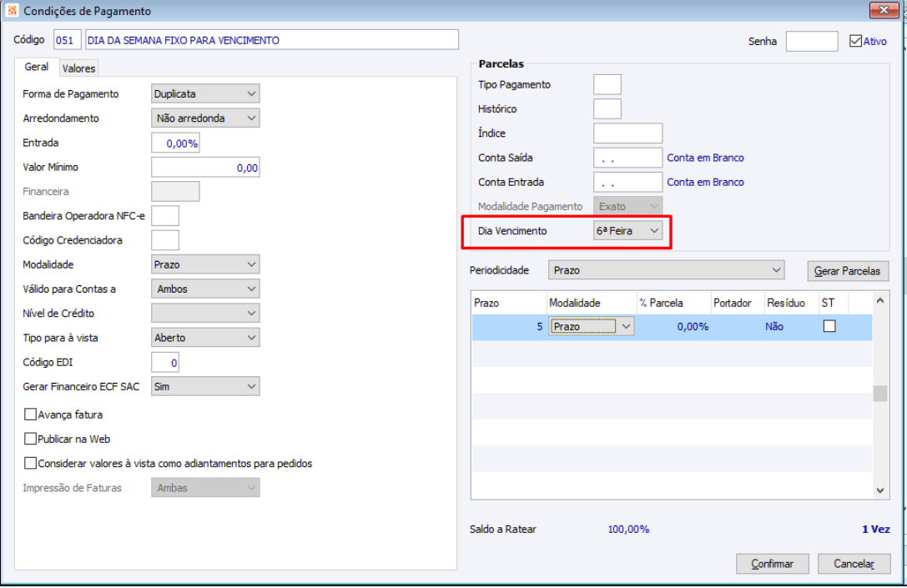Open the Nível de Crédito dropdown
The image size is (907, 588).
click(205, 313)
